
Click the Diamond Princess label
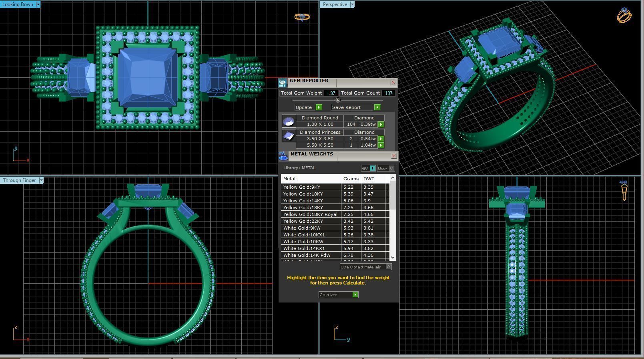320,132
